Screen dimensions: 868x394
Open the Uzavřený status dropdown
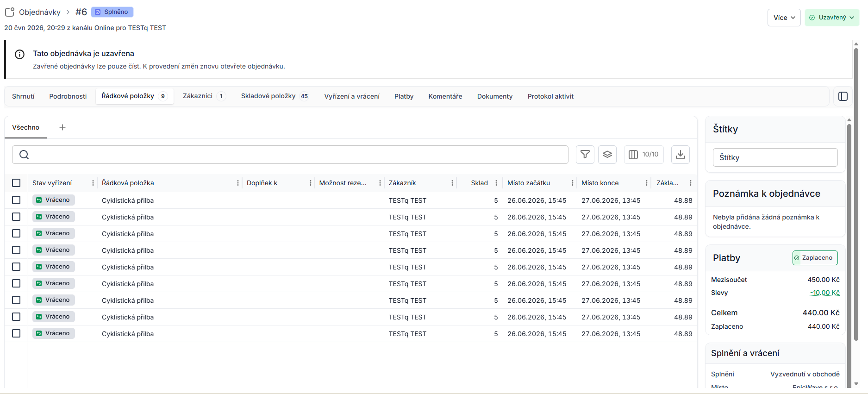tap(831, 18)
